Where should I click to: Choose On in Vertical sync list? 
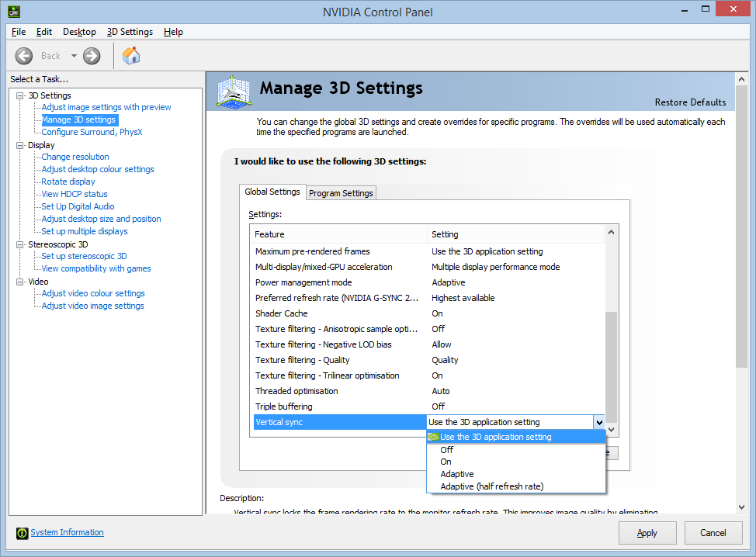(516, 462)
